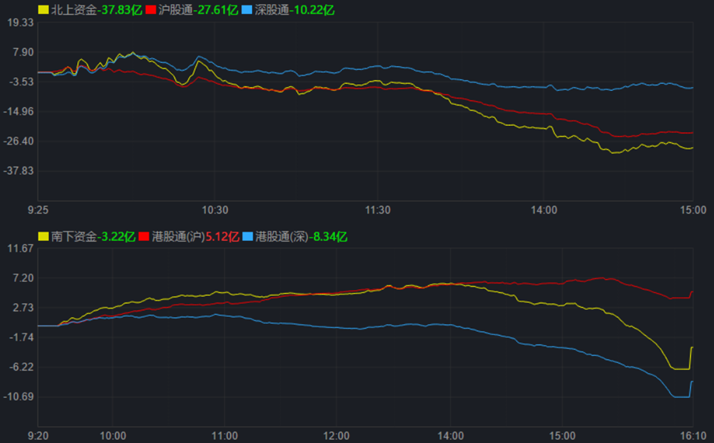714x443 pixels.
Task: Click the 5.12亿 value in the bottom legend
Action: pos(221,237)
